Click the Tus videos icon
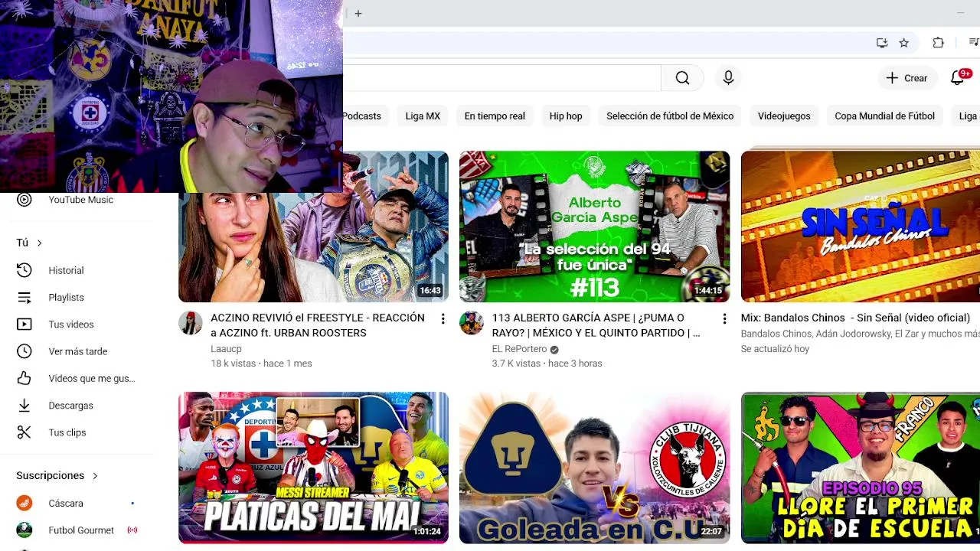This screenshot has height=551, width=980. pyautogui.click(x=24, y=324)
